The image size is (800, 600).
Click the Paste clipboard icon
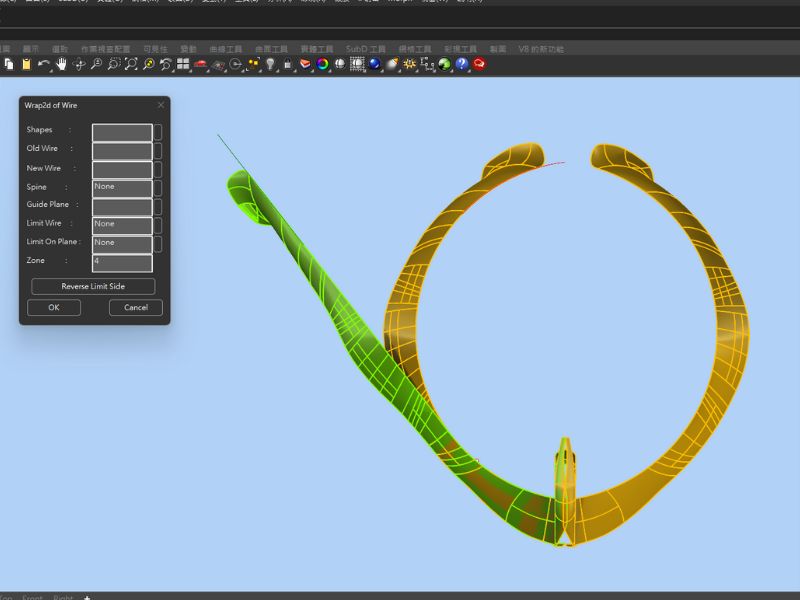26,64
